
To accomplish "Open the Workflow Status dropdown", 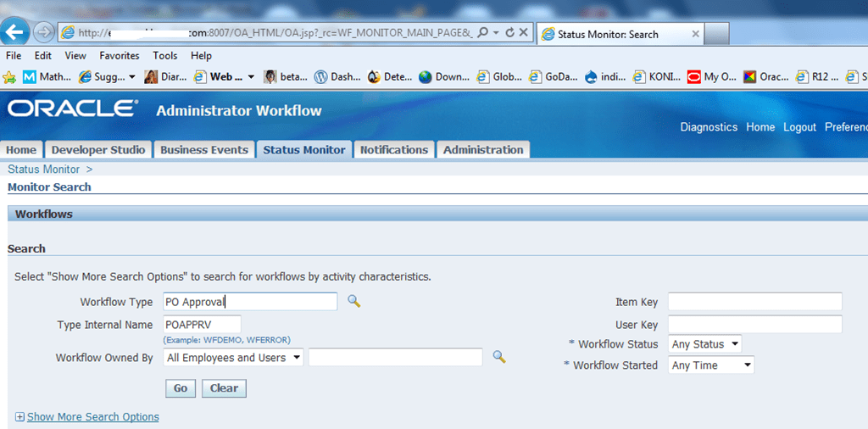I will (x=705, y=343).
